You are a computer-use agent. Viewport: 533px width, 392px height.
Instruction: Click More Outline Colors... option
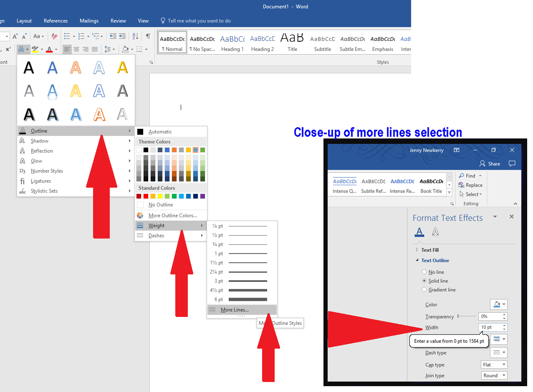[171, 216]
